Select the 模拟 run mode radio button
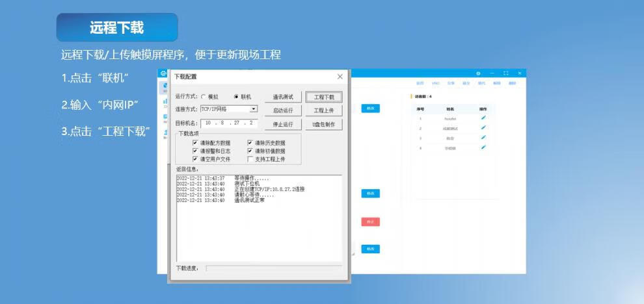Image resolution: width=644 pixels, height=304 pixels. [203, 97]
